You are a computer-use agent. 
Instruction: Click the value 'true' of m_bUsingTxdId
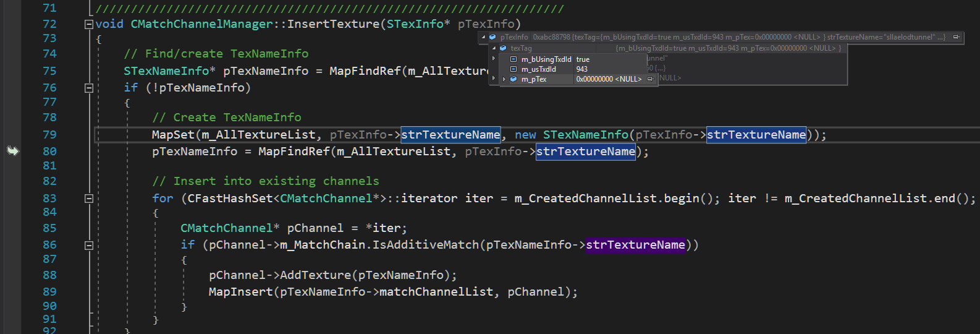tap(583, 59)
